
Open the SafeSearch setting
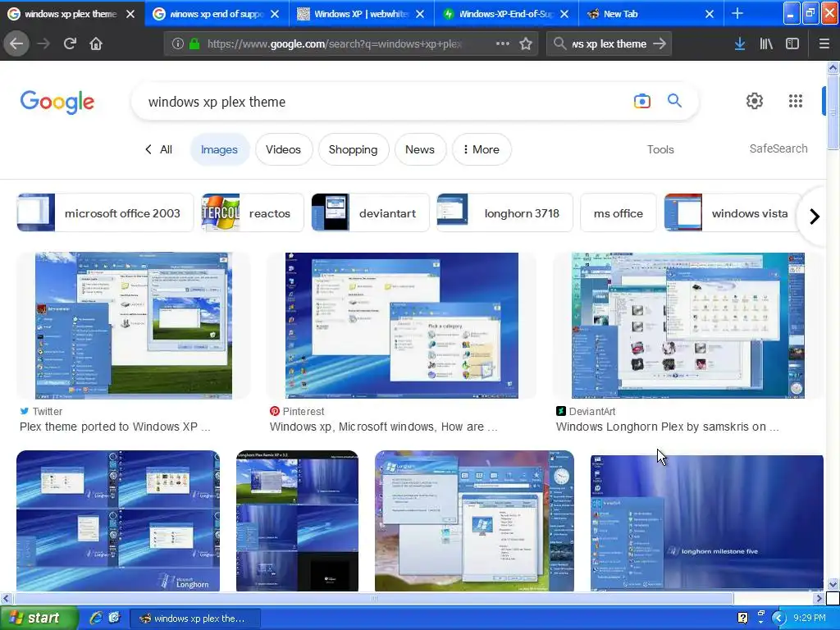[x=778, y=148]
